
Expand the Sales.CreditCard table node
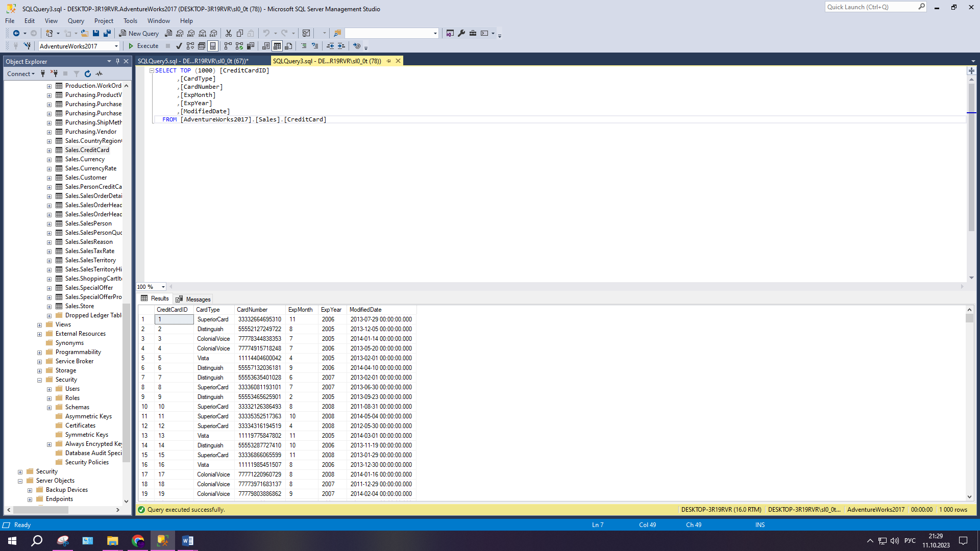(50, 150)
